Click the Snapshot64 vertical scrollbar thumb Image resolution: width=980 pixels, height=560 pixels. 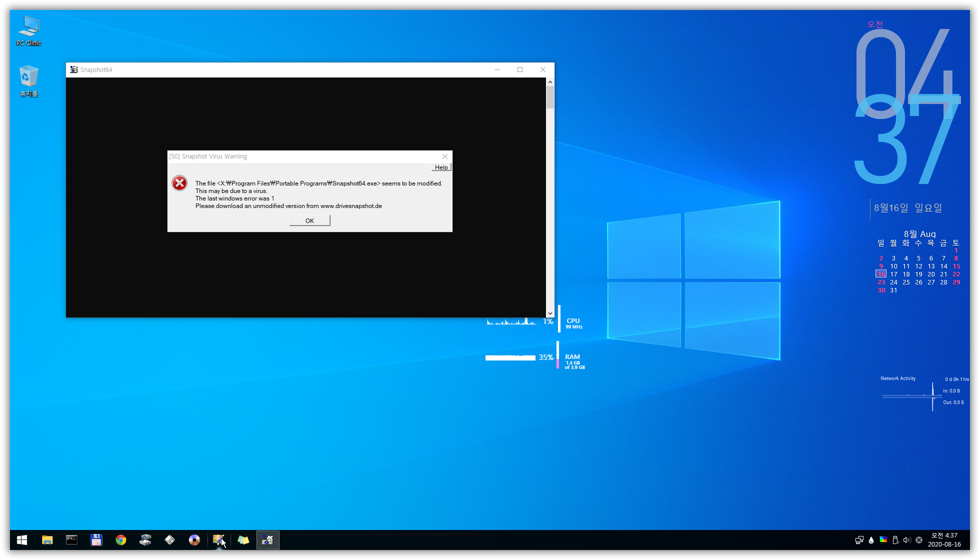550,97
